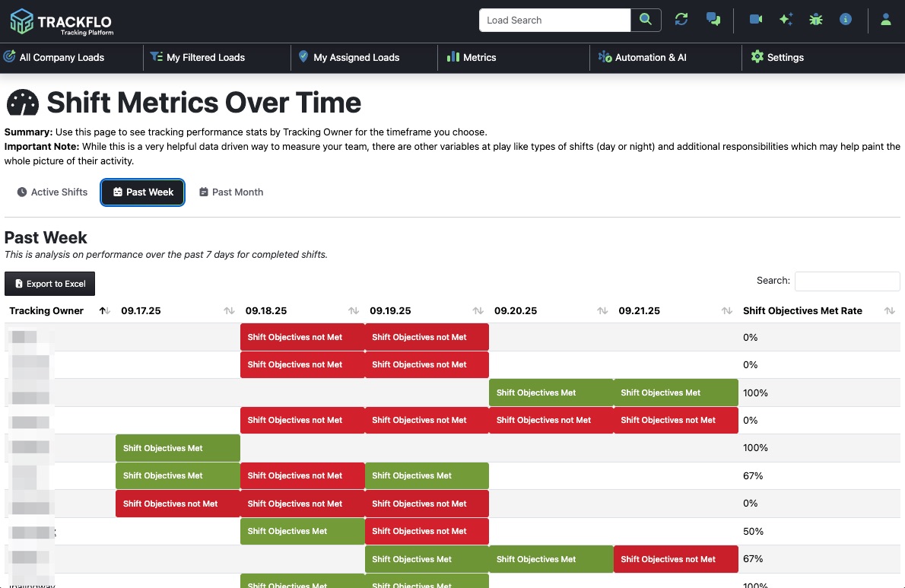Click the video camera icon

click(x=755, y=20)
